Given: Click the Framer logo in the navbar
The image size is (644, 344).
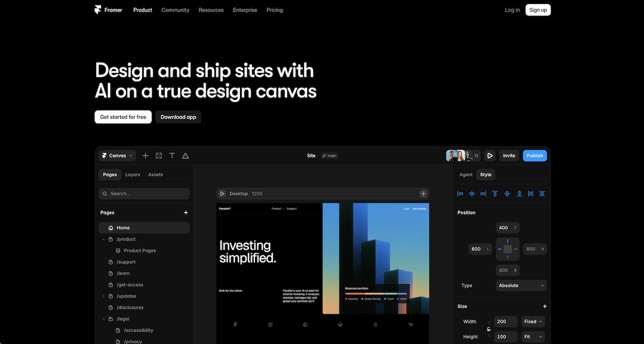Looking at the screenshot, I should click(x=109, y=10).
